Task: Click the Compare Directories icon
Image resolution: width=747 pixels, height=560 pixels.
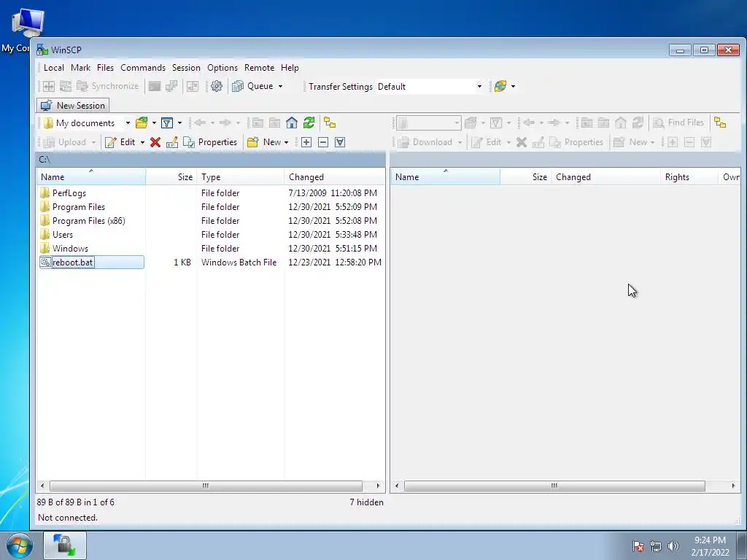Action: [49, 86]
